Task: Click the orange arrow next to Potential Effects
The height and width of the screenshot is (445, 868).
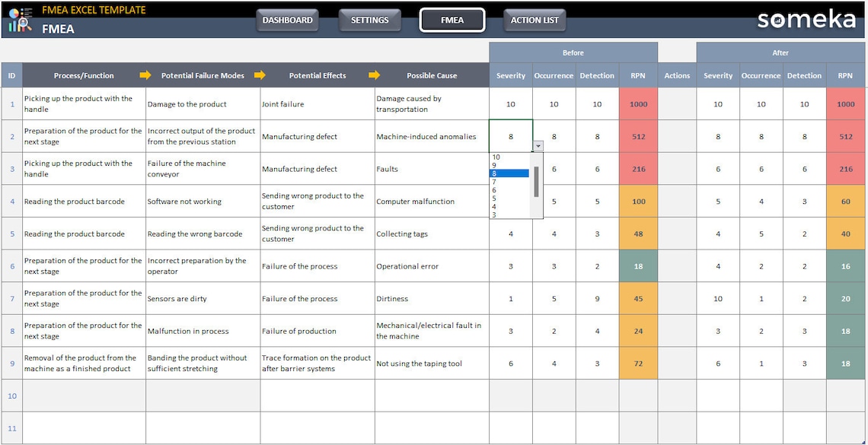Action: click(x=375, y=75)
